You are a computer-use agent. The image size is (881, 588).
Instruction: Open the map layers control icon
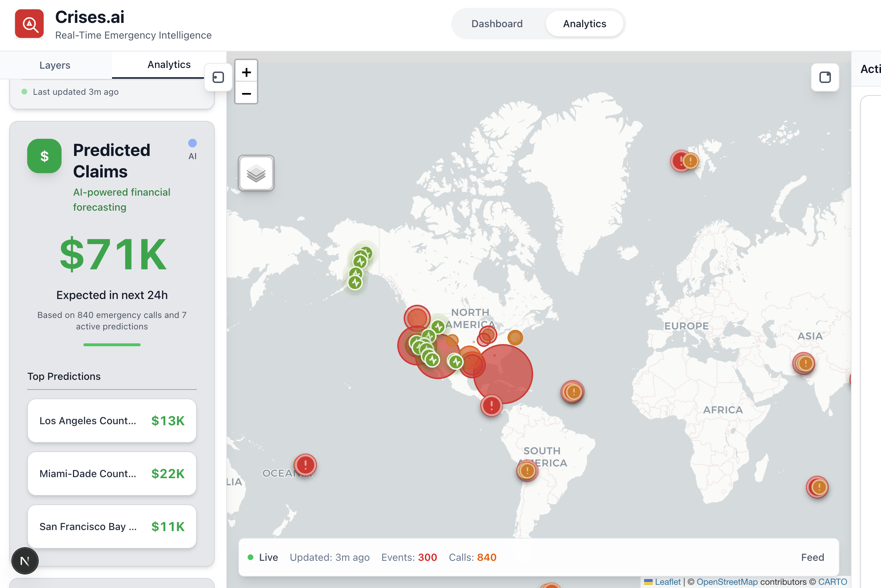pyautogui.click(x=256, y=173)
